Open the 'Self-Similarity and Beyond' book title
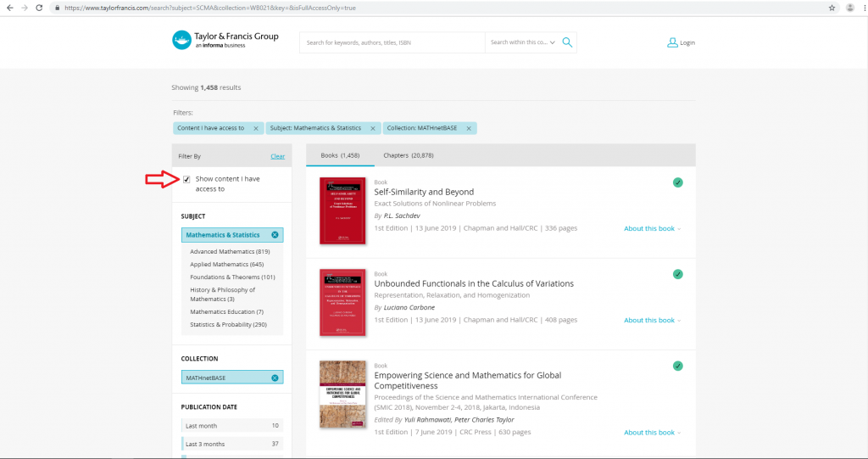868x459 pixels. 424,192
